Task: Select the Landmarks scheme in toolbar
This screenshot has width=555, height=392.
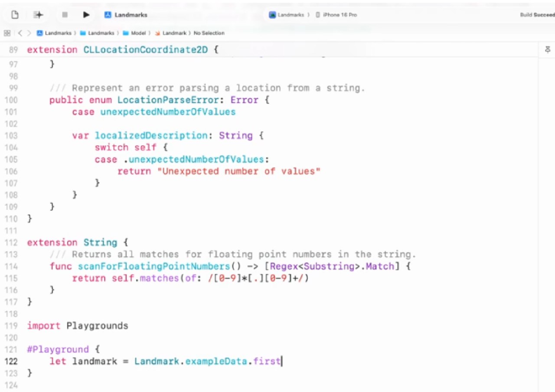Action: (291, 15)
